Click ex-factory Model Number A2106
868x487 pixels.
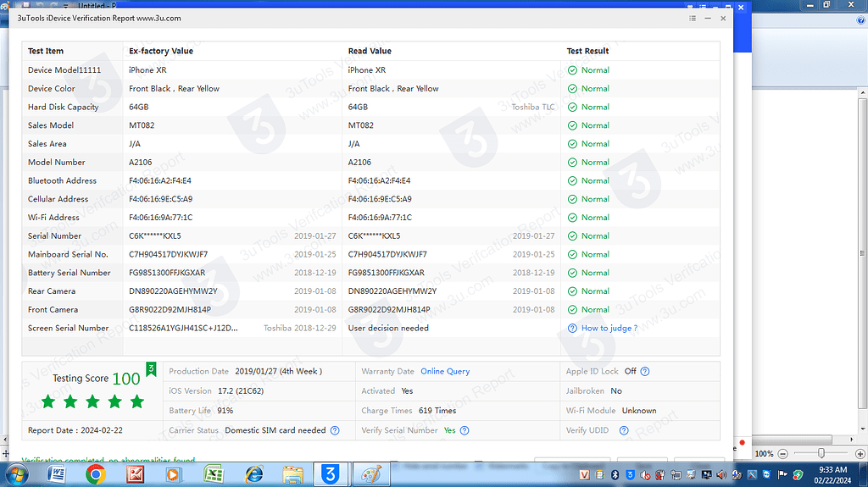pyautogui.click(x=141, y=162)
